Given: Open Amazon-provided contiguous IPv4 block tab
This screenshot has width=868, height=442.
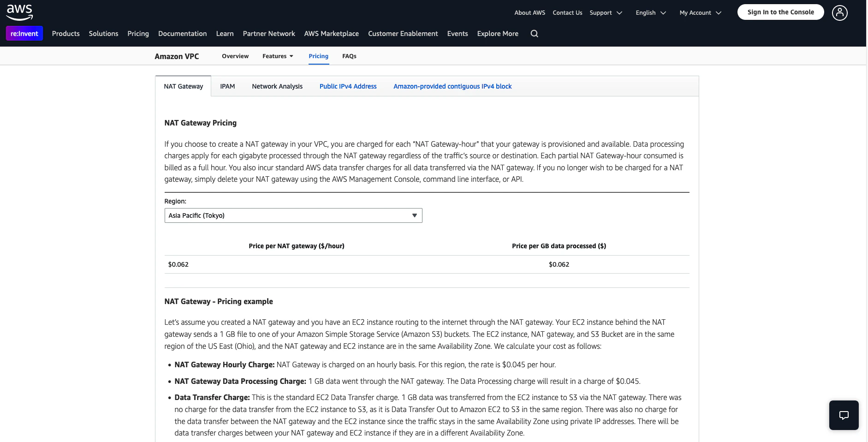Looking at the screenshot, I should tap(452, 86).
